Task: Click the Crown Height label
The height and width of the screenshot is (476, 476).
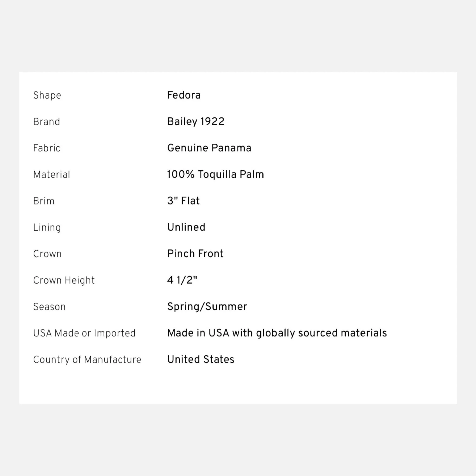Action: (x=64, y=280)
